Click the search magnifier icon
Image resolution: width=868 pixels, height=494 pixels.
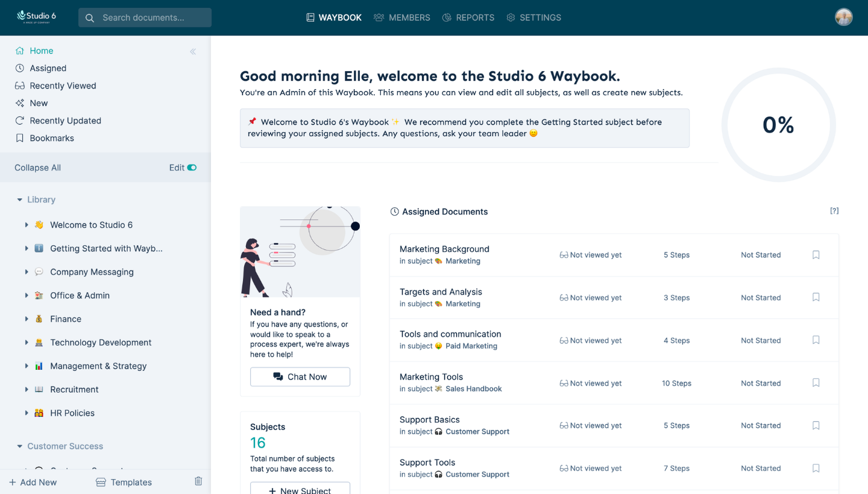click(x=90, y=17)
